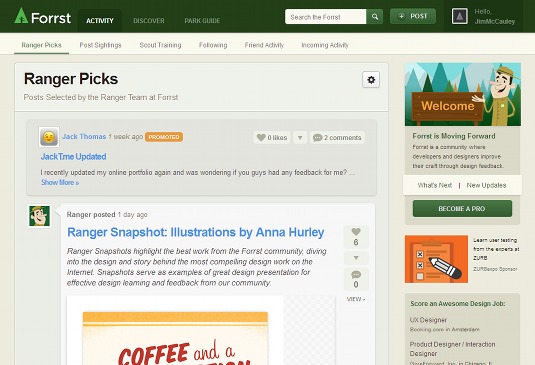The height and width of the screenshot is (365, 535).
Task: Click 'Ranger posted 1 day ago' text
Action: pyautogui.click(x=107, y=215)
